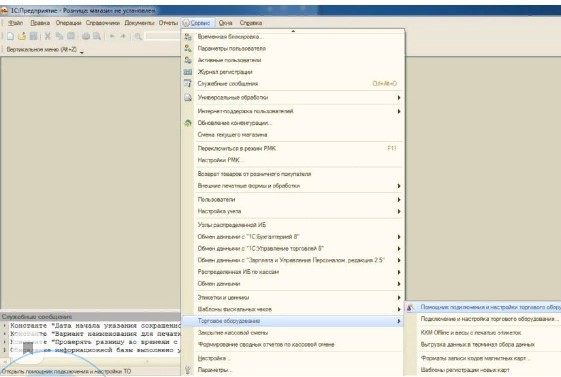Expand the Пользователи submenu arrow
This screenshot has width=561, height=377.
point(399,200)
